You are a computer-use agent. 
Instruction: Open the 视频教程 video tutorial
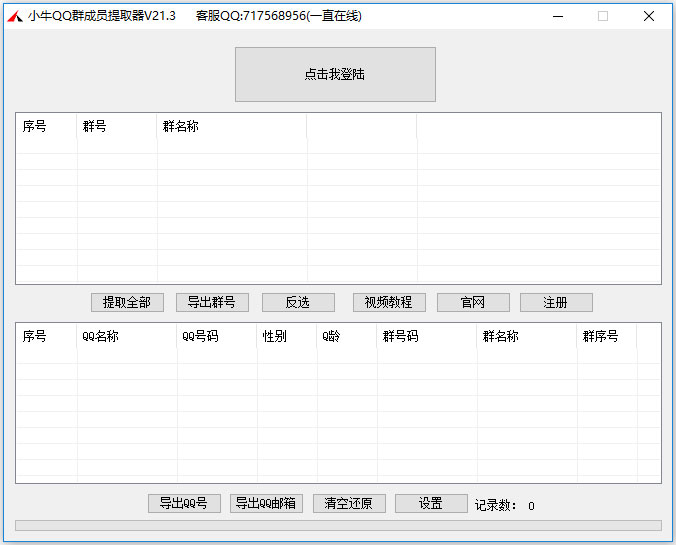point(389,302)
